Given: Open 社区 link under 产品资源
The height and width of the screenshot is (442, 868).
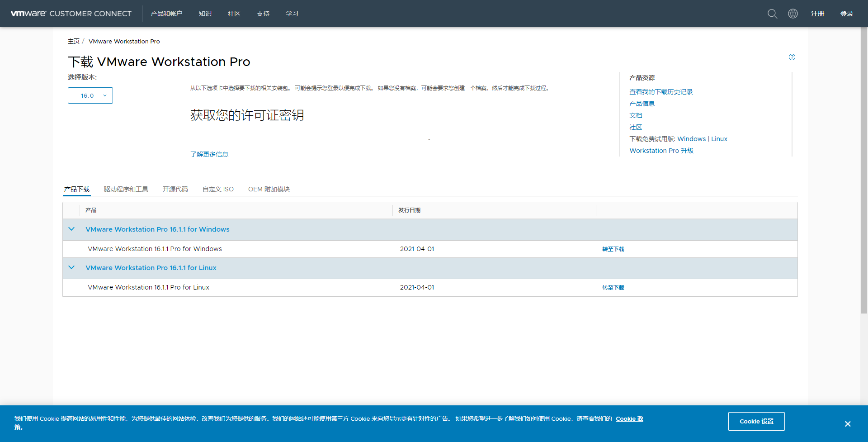Looking at the screenshot, I should pos(636,127).
